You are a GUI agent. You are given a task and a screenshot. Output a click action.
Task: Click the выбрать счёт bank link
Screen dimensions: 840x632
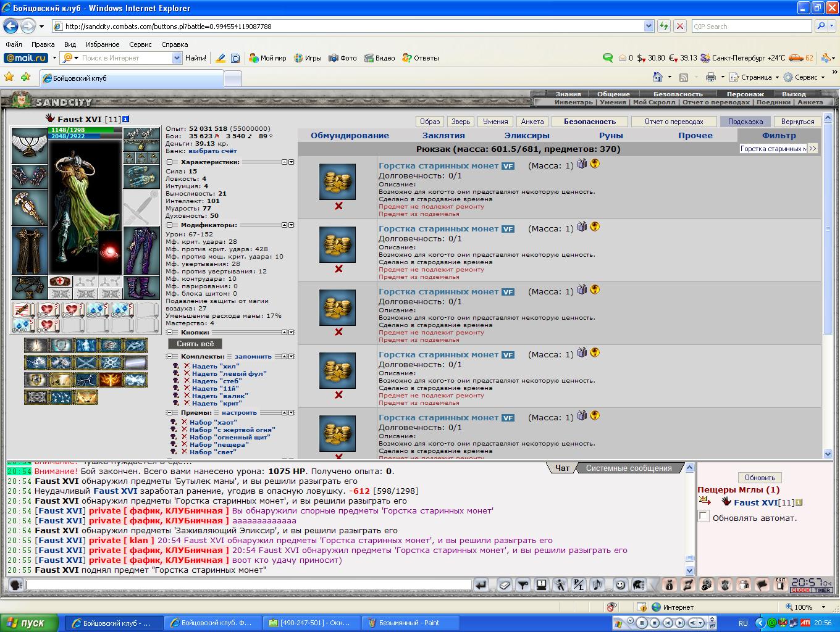pyautogui.click(x=212, y=151)
